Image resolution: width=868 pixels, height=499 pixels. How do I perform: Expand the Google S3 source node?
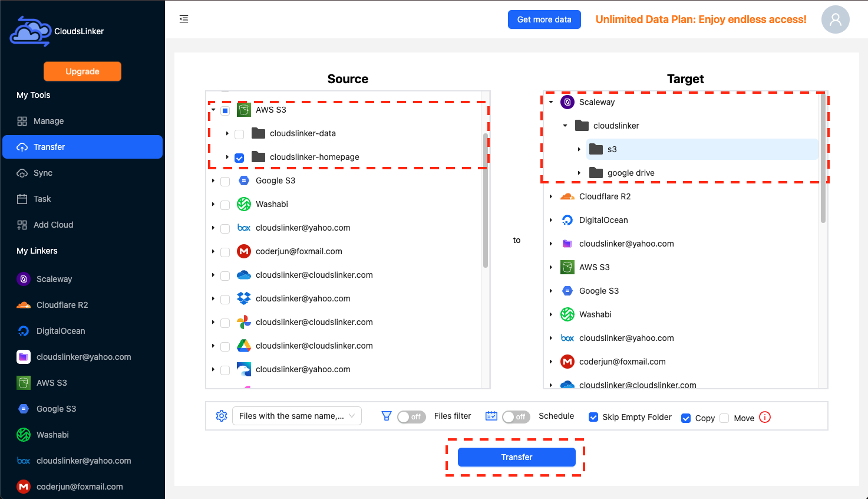pyautogui.click(x=213, y=180)
